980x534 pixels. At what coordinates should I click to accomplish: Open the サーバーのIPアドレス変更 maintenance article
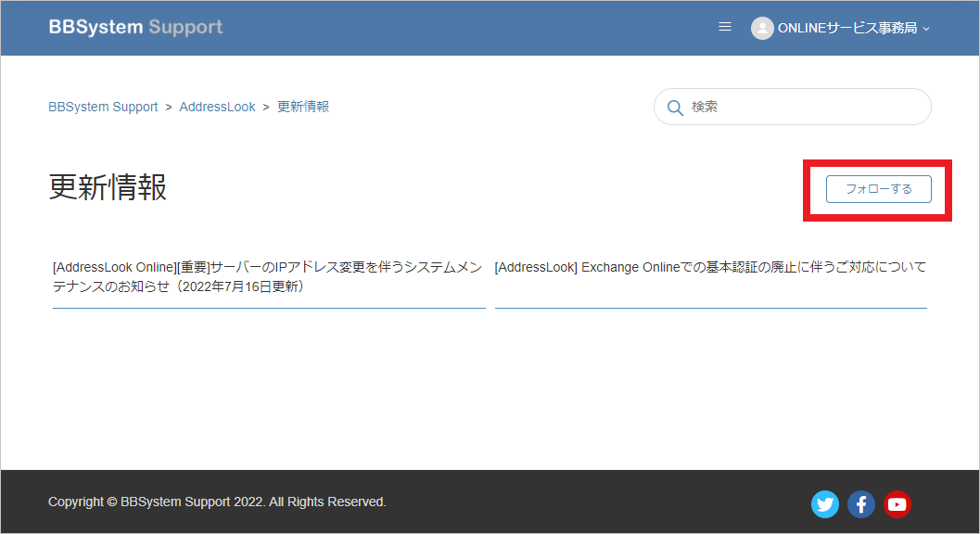click(x=269, y=276)
